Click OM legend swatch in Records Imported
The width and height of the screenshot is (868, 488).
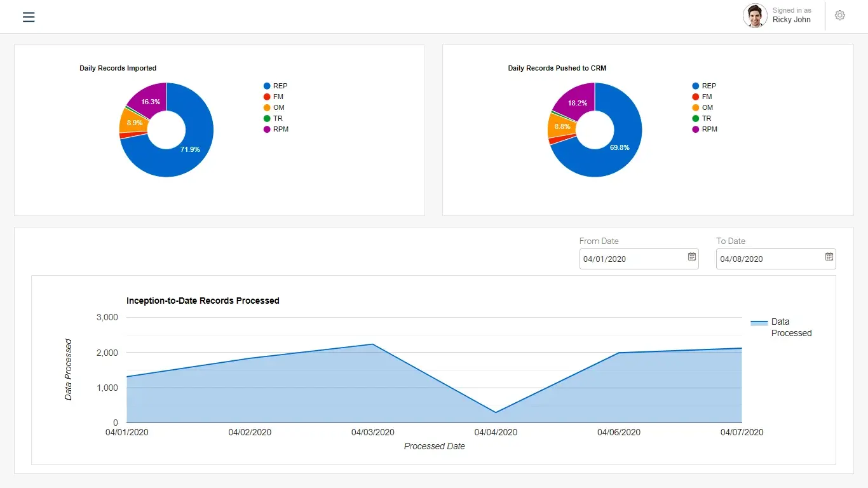click(268, 107)
